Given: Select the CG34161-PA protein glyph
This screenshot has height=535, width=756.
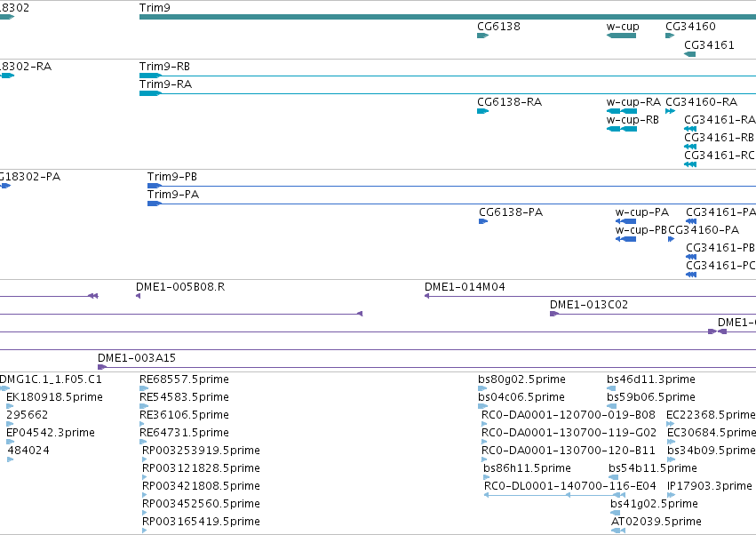Looking at the screenshot, I should coord(691,221).
